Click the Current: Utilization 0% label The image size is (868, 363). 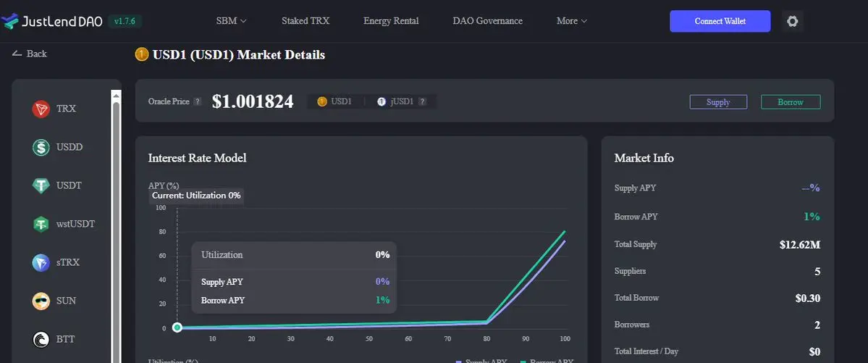196,196
